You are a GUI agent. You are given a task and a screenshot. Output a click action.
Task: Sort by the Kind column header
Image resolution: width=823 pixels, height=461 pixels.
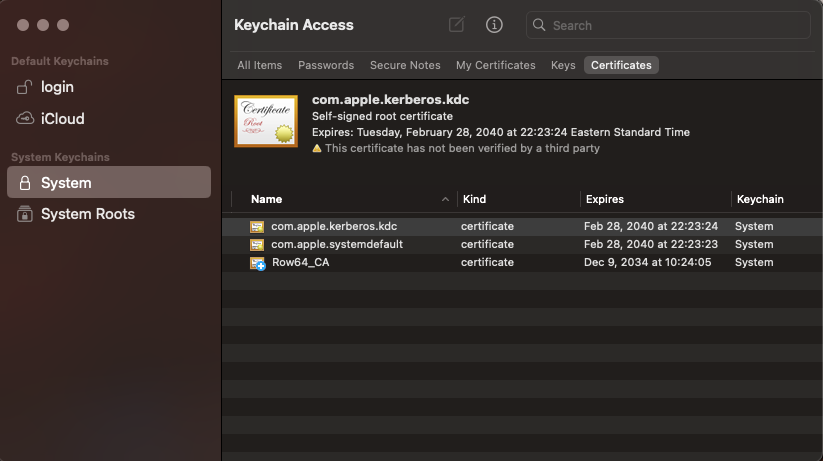pyautogui.click(x=474, y=199)
